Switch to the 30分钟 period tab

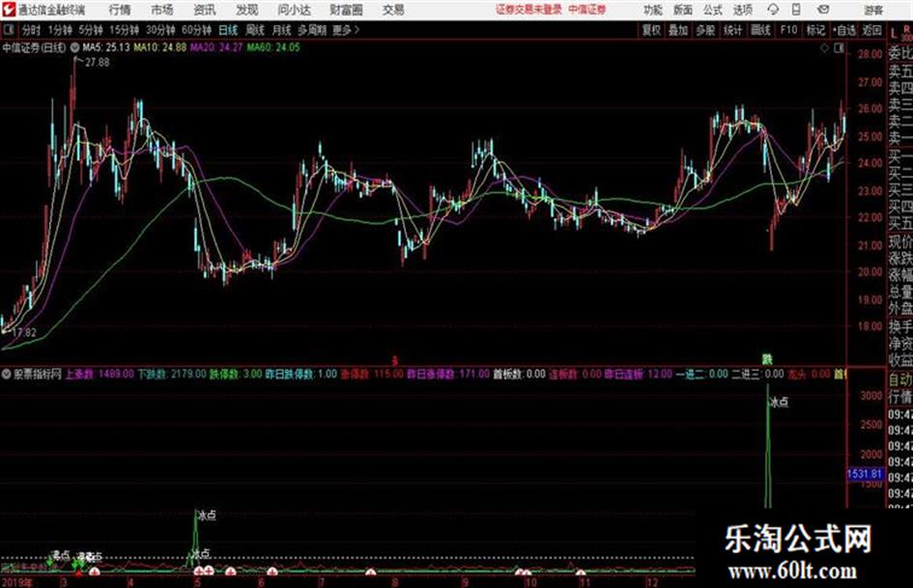pyautogui.click(x=160, y=30)
